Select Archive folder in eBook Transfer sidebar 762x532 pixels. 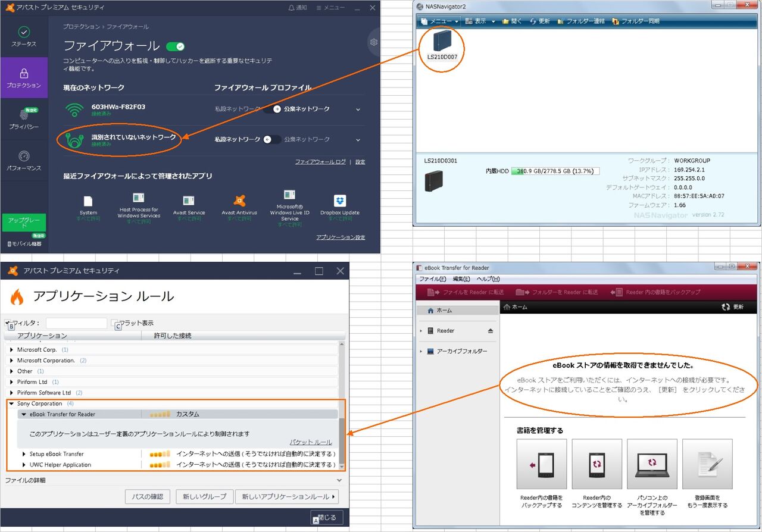(x=456, y=351)
